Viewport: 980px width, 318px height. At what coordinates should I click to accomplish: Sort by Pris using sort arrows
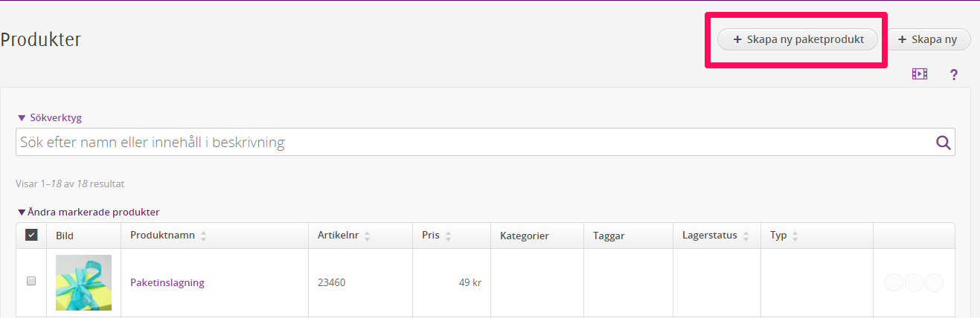448,236
